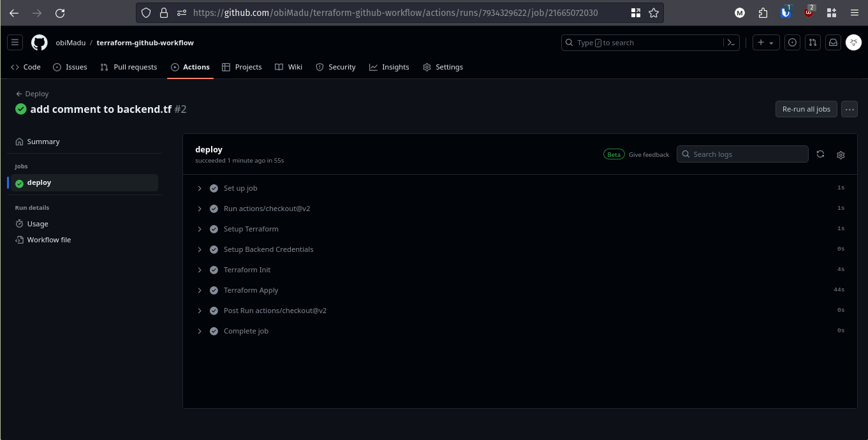Viewport: 868px width, 440px height.
Task: Open the user avatar menu
Action: point(853,43)
